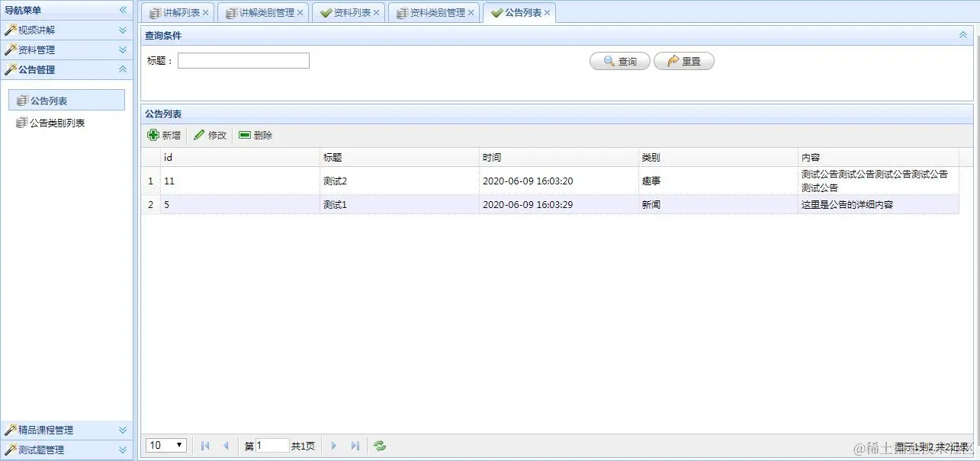This screenshot has height=461, width=980.
Task: Click the page number input field
Action: pos(272,446)
